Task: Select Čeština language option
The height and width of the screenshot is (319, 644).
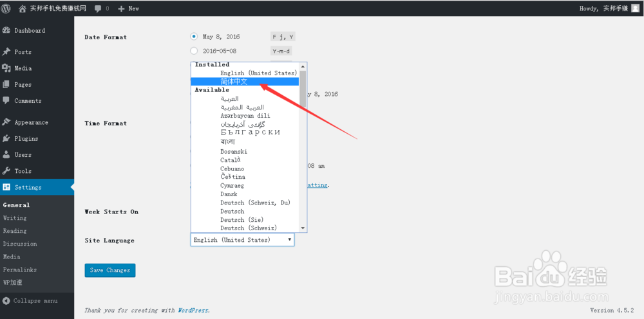Action: [x=232, y=177]
